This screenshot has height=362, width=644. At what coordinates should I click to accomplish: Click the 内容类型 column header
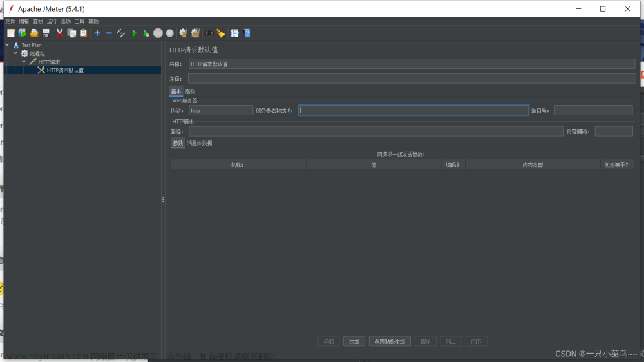click(x=533, y=165)
